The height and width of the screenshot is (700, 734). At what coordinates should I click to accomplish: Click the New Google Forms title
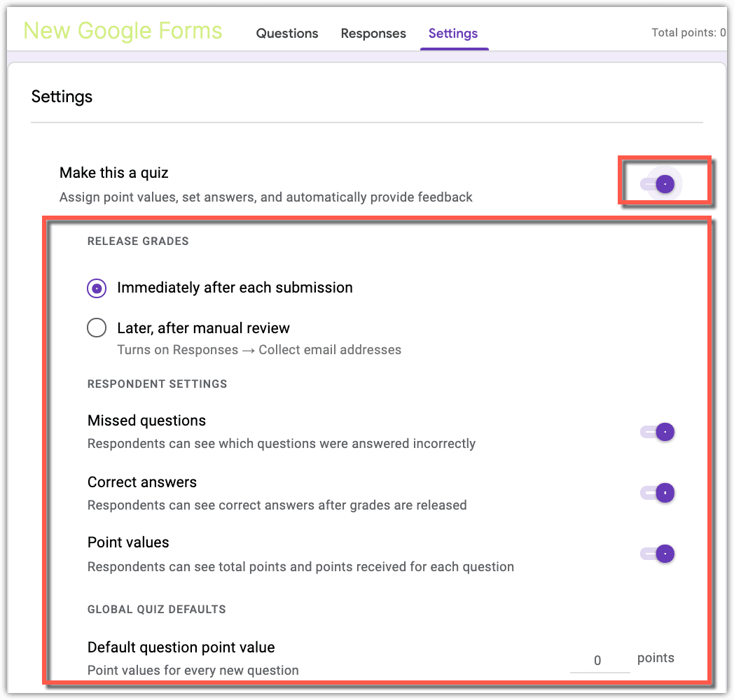pyautogui.click(x=123, y=31)
